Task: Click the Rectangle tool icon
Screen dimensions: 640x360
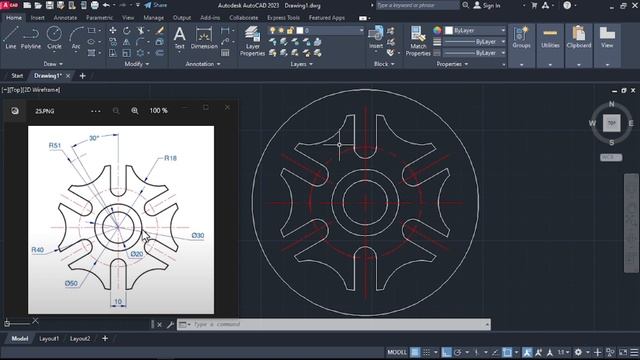Action: (x=91, y=31)
